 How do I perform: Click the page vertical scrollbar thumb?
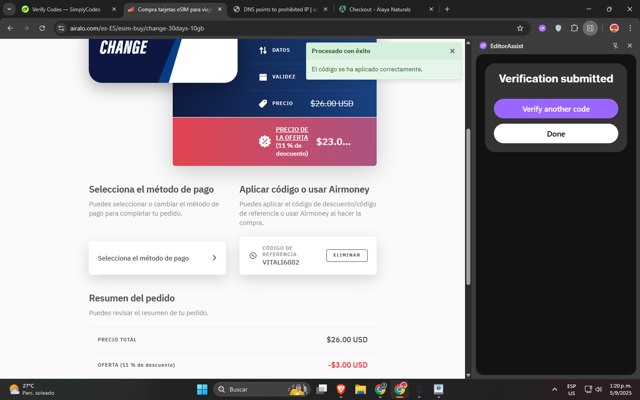(468, 206)
